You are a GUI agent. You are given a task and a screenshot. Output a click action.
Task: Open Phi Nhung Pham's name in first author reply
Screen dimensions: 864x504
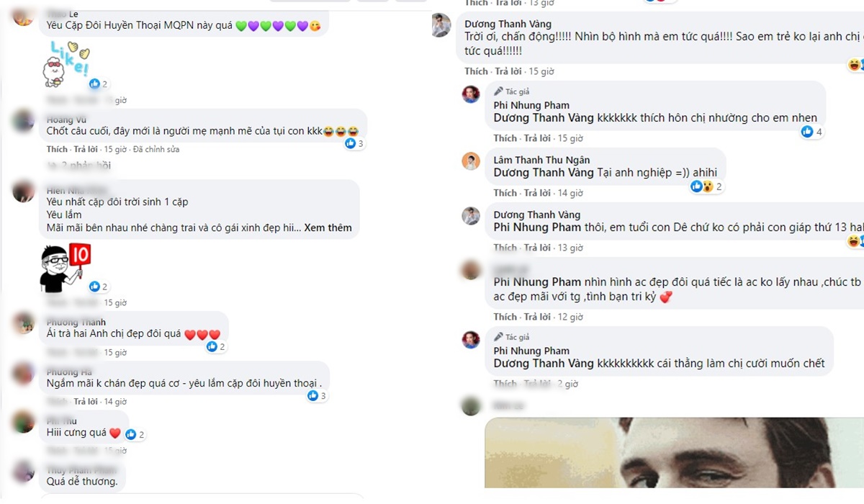[531, 105]
